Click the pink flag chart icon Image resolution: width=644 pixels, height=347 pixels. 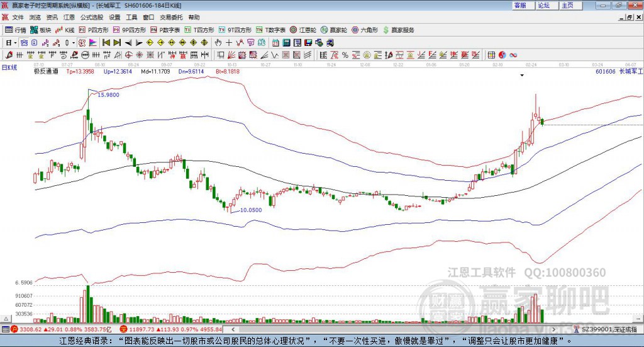point(93,43)
